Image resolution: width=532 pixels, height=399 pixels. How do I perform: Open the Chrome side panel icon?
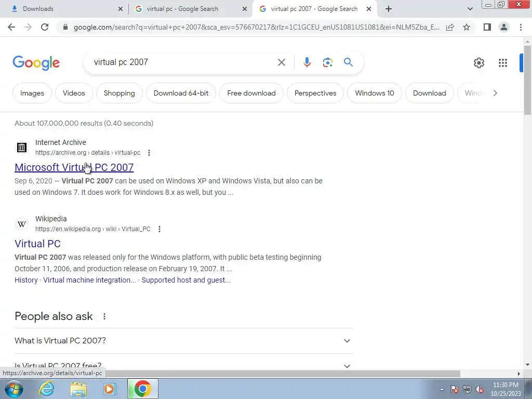487,27
